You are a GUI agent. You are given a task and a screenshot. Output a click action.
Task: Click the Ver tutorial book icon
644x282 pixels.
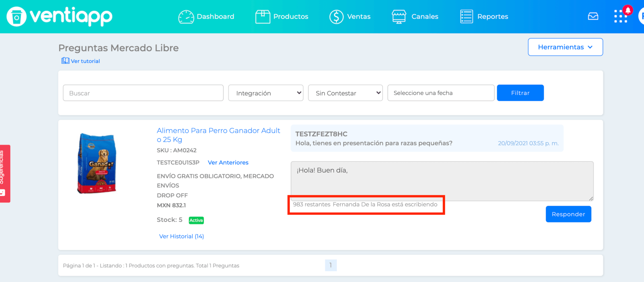65,61
